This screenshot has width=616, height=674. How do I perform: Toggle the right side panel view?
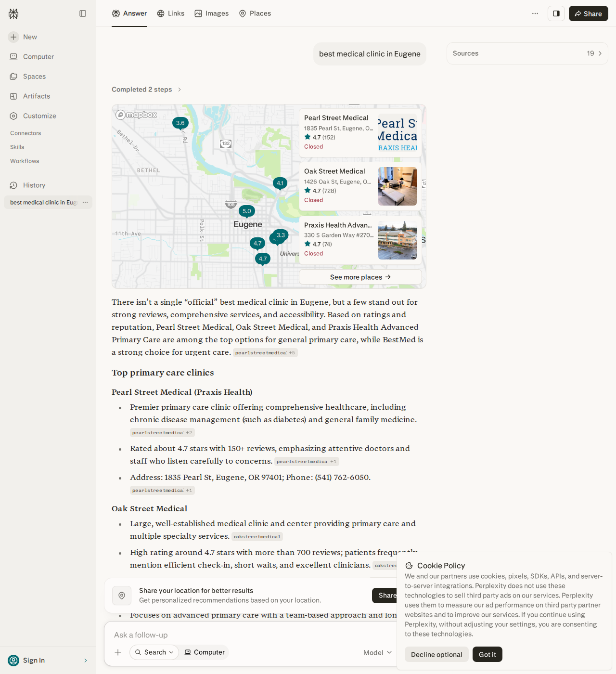click(556, 13)
